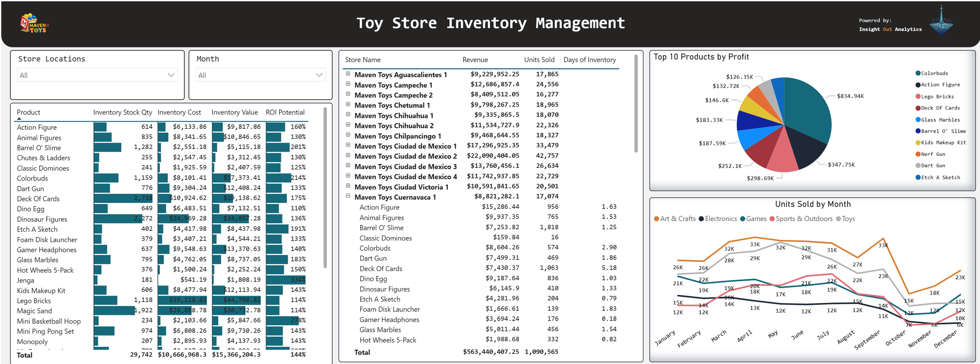Sort by Revenue column header
Screen dimensions: 980x364
point(475,60)
